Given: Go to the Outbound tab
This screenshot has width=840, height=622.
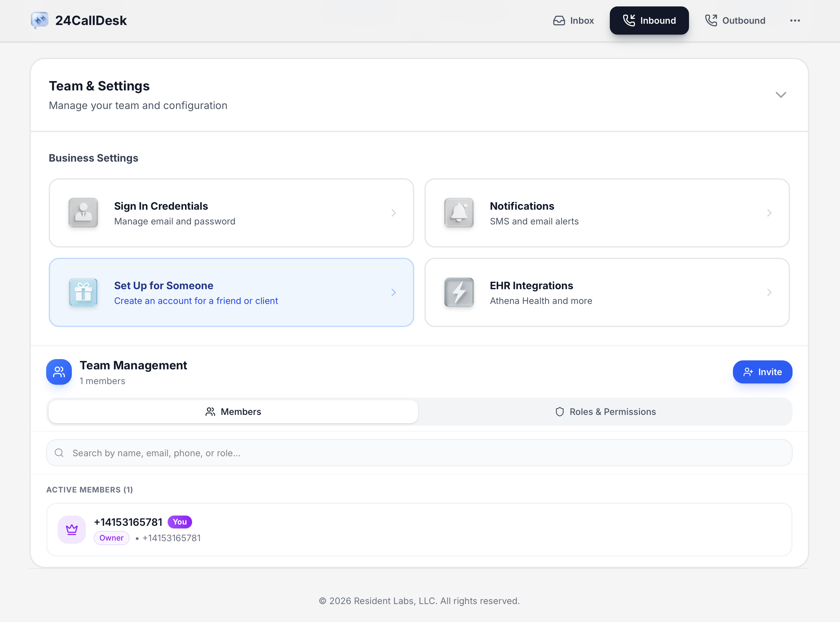Looking at the screenshot, I should click(735, 21).
